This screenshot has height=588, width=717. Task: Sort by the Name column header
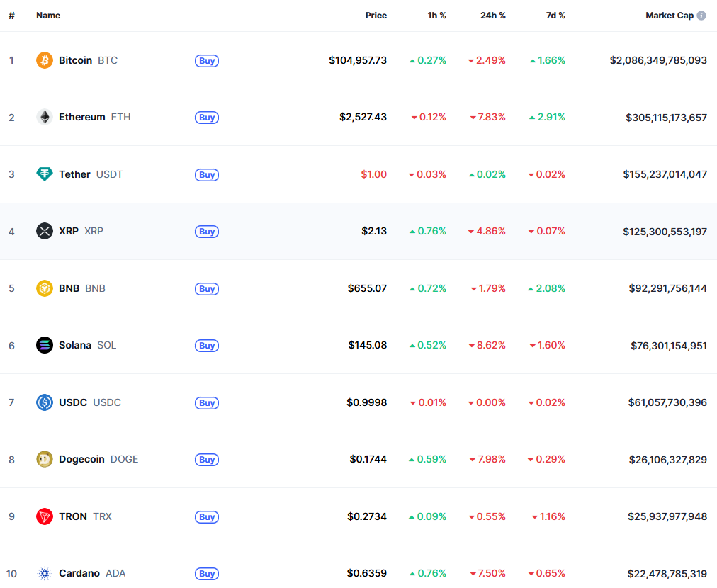click(48, 16)
